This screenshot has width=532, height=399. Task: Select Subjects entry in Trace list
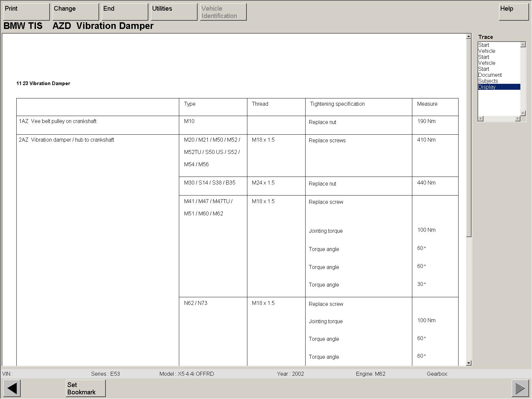(488, 81)
